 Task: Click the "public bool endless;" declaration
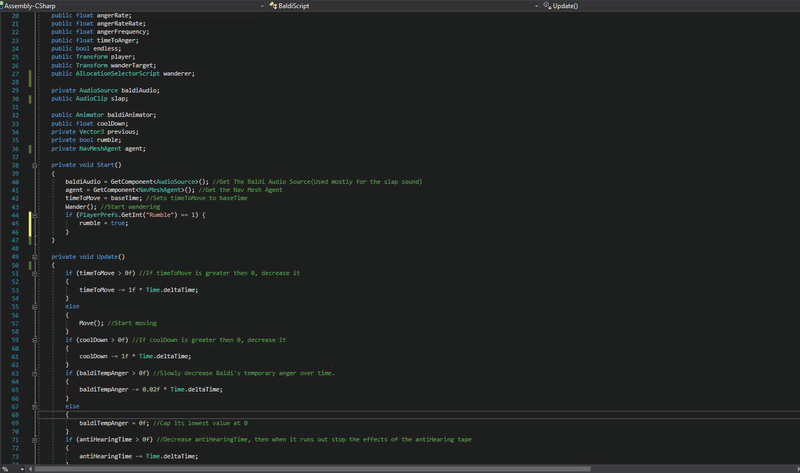click(86, 48)
